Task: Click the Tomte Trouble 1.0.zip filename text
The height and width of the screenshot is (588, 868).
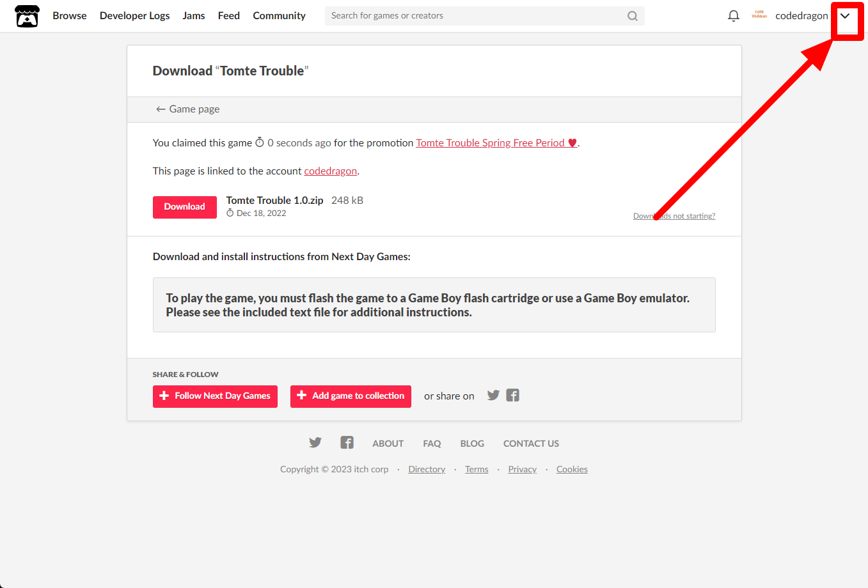Action: click(275, 201)
